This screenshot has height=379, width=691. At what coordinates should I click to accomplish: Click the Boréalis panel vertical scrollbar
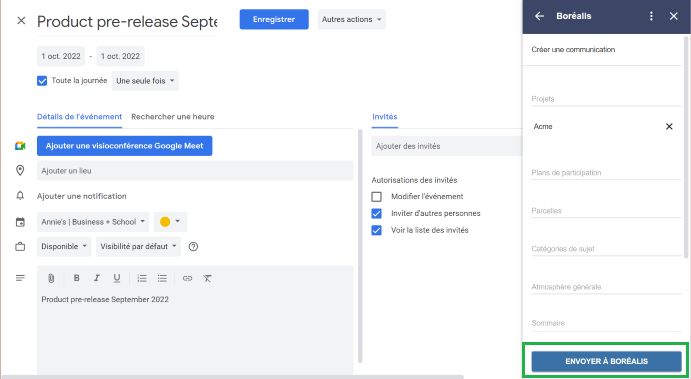coord(686,147)
